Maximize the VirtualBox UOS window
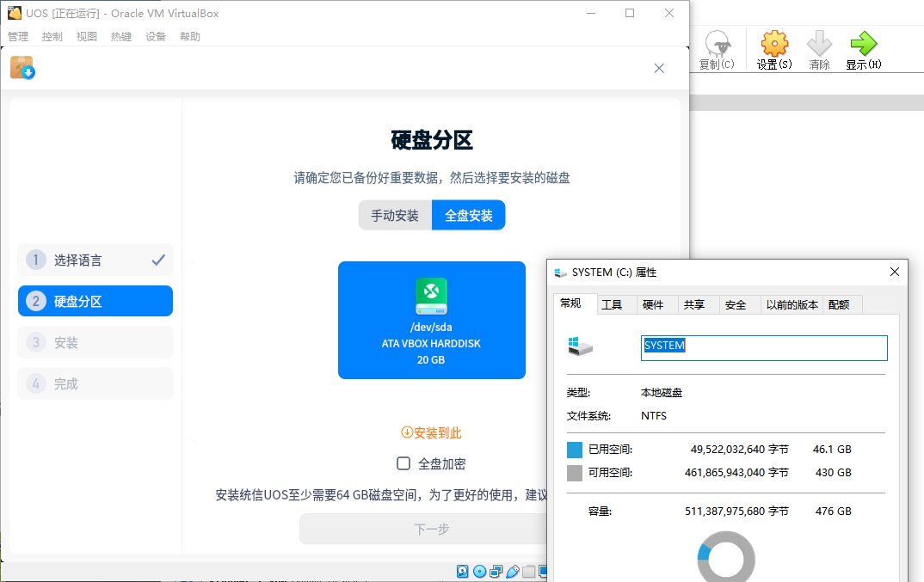This screenshot has width=924, height=582. [x=630, y=13]
